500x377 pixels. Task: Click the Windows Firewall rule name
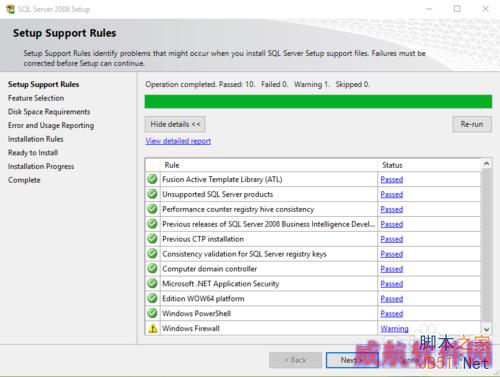191,328
